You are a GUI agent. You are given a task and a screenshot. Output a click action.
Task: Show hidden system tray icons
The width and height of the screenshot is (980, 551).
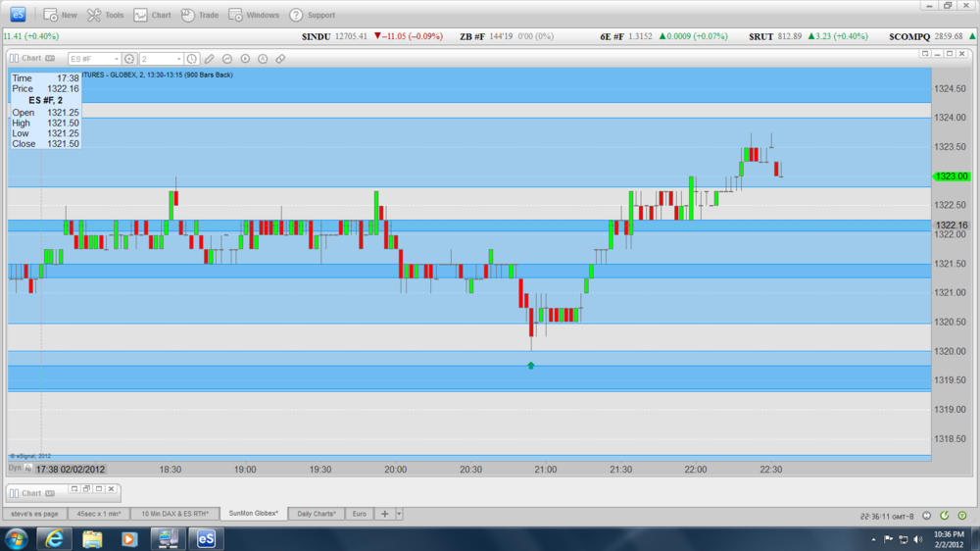pyautogui.click(x=873, y=540)
